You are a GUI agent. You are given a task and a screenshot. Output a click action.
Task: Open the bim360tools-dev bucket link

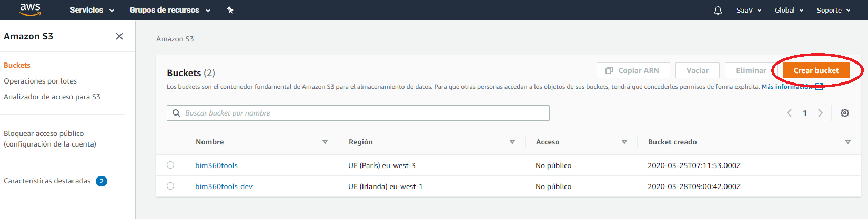pyautogui.click(x=224, y=186)
